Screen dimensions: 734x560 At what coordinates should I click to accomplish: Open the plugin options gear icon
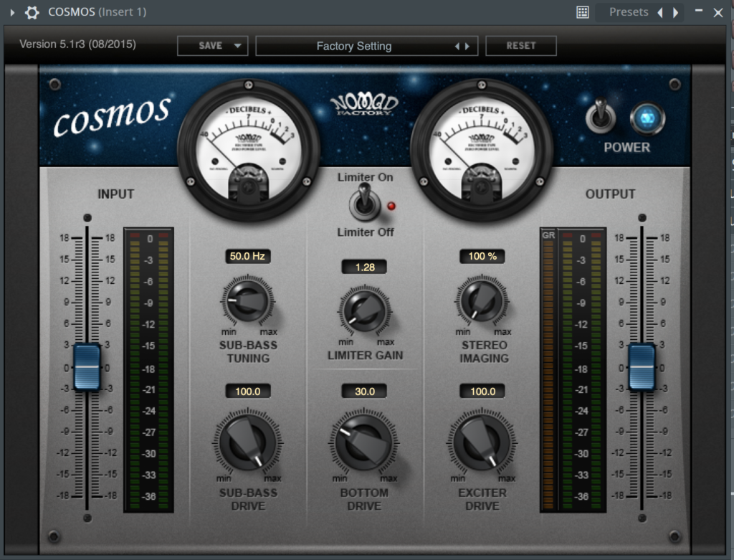(x=32, y=13)
